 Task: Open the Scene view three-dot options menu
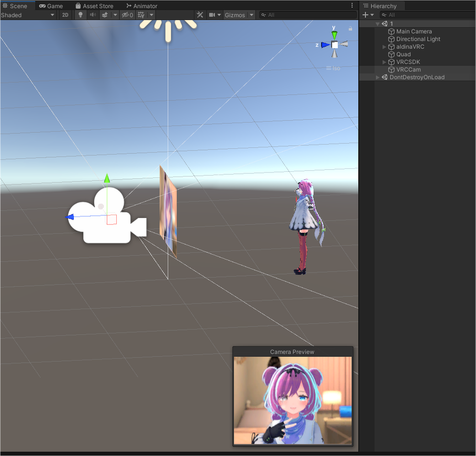352,5
